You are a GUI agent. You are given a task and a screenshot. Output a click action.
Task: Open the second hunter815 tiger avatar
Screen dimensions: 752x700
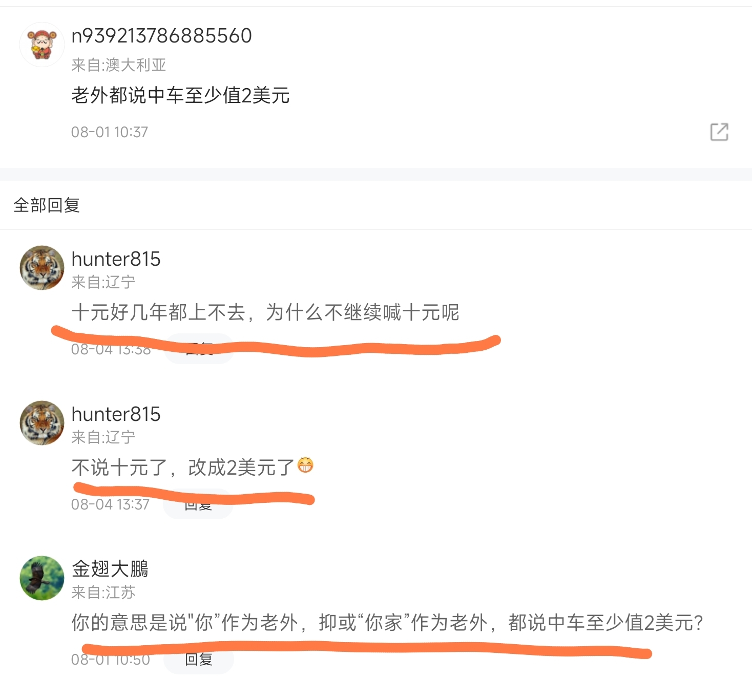[x=42, y=423]
